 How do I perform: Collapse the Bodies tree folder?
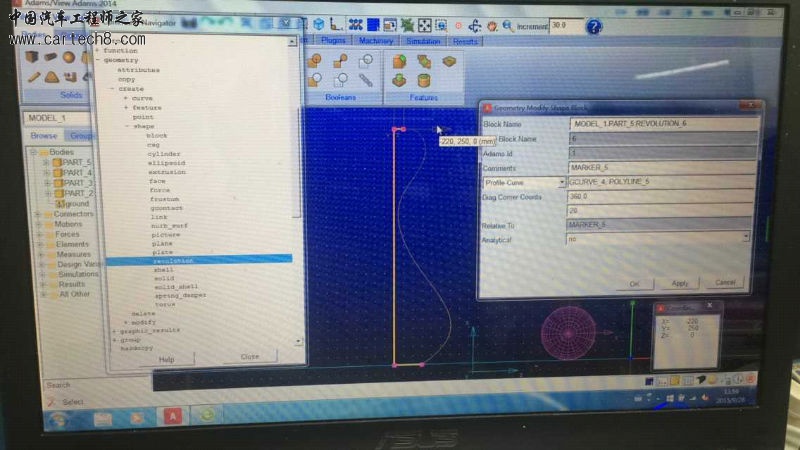point(33,152)
